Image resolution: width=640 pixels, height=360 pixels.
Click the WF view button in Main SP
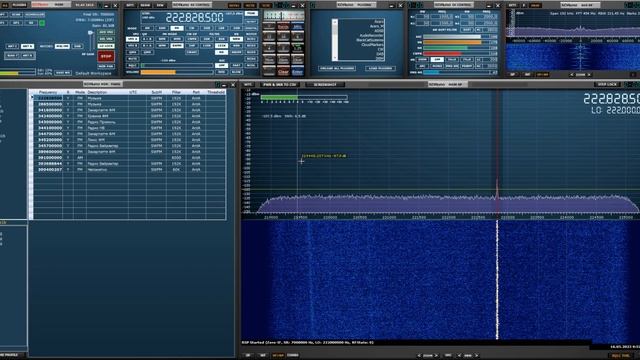point(262,356)
